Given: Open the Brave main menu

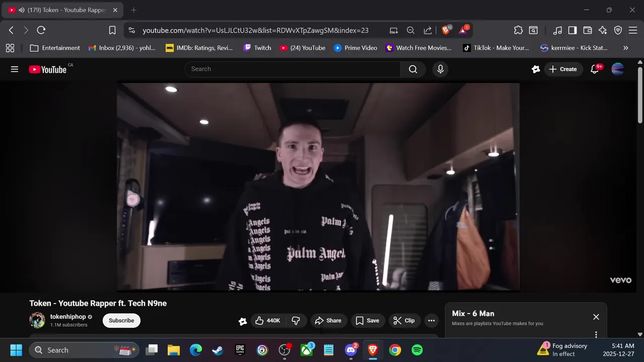Looking at the screenshot, I should 633,30.
